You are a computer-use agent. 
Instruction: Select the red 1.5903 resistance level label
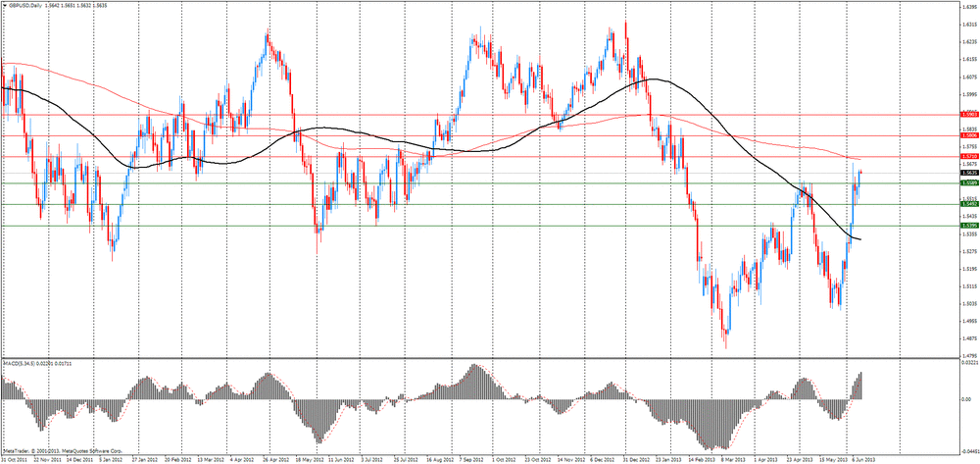click(x=969, y=115)
